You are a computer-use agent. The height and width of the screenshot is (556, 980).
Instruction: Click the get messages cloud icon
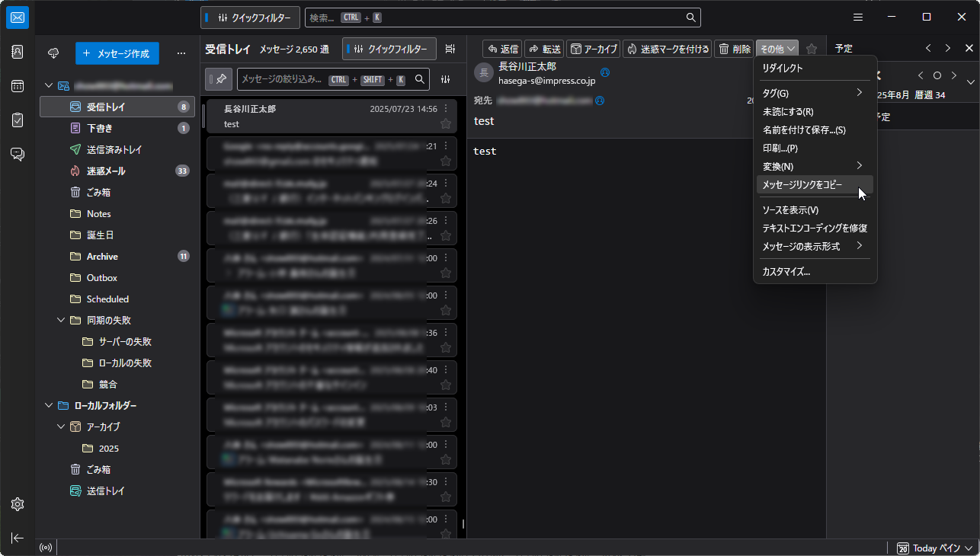(x=53, y=53)
